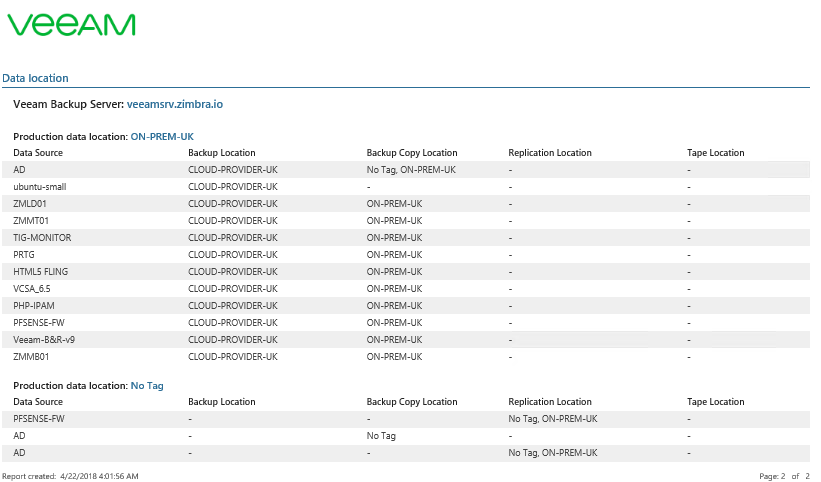Click ON-PREM-UK in the PRTG row
The width and height of the screenshot is (821, 482).
pyautogui.click(x=394, y=255)
